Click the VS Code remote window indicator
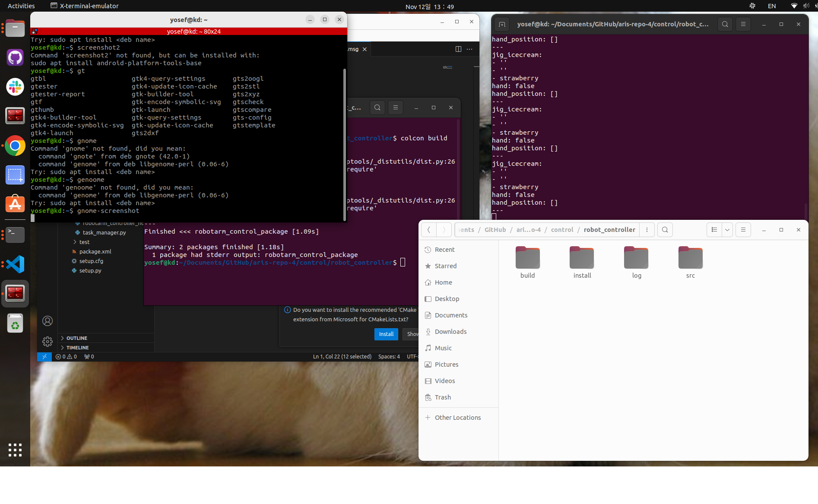The width and height of the screenshot is (818, 504). [44, 357]
